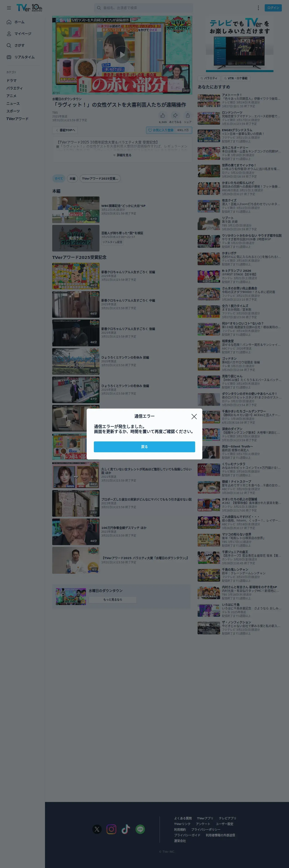Select the すべて filter tab
Screen dimensions: 289x868
59,179
